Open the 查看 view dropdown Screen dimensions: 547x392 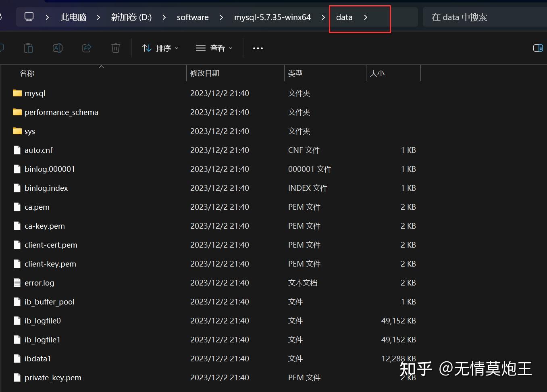(x=214, y=48)
